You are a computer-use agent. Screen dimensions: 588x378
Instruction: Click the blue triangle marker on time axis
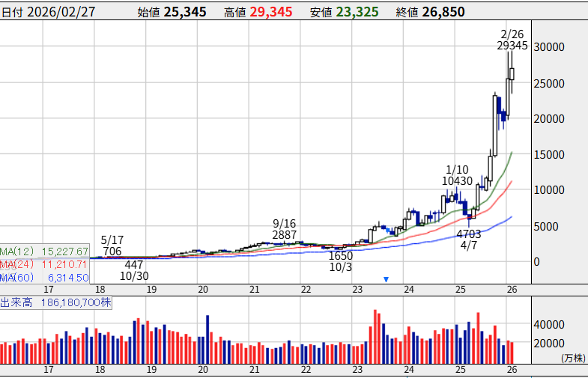pos(386,279)
